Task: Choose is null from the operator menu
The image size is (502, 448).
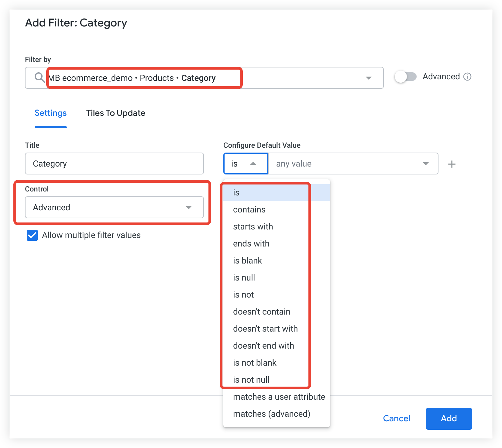Action: click(x=244, y=277)
